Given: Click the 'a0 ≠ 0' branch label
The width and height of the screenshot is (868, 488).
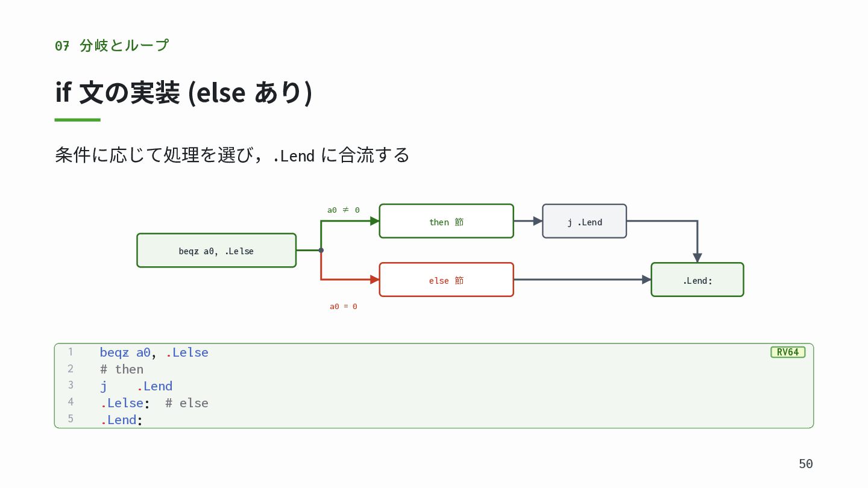Looking at the screenshot, I should (x=344, y=210).
